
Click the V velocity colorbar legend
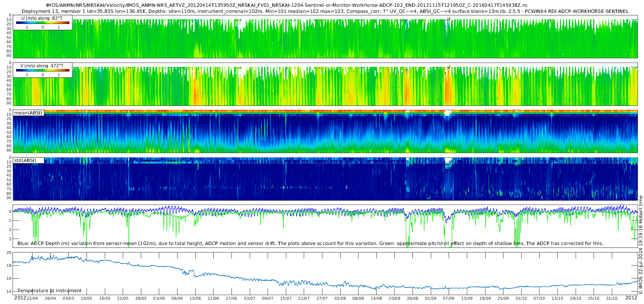coord(43,70)
